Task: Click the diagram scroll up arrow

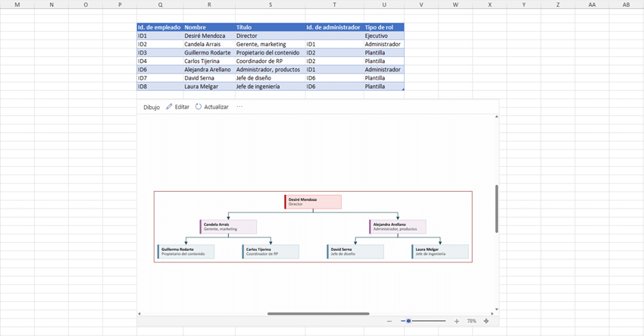Action: pos(496,117)
